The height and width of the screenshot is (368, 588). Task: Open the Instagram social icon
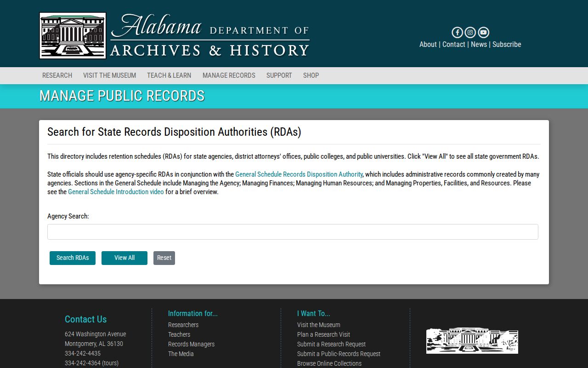470,32
